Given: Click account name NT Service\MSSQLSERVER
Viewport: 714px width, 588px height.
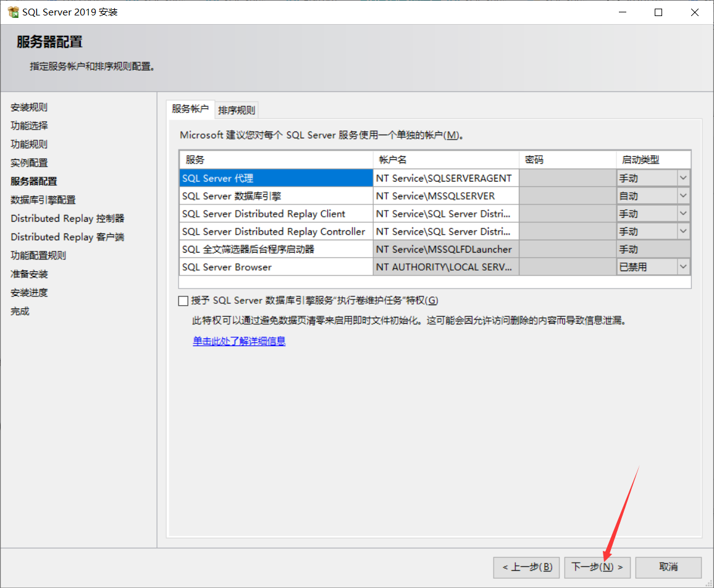Looking at the screenshot, I should (x=446, y=196).
